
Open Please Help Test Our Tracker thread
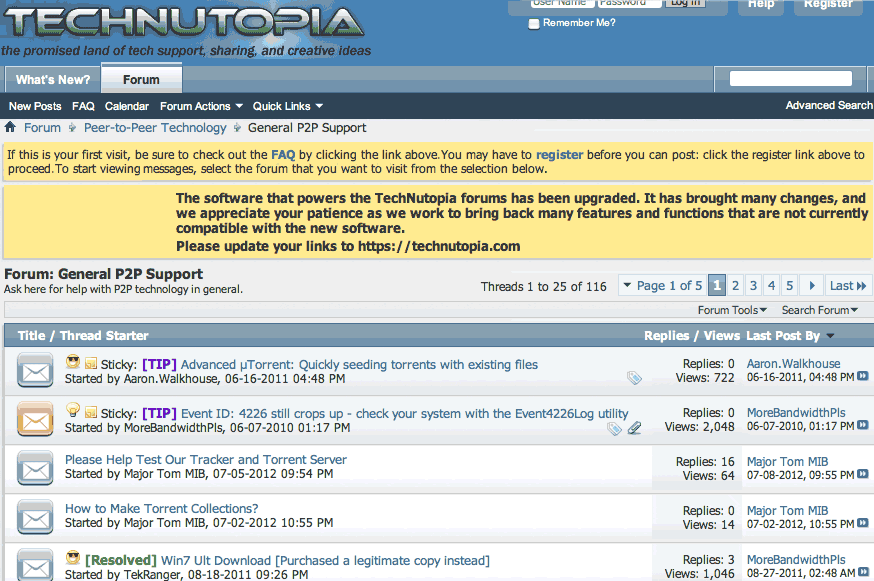(x=206, y=460)
